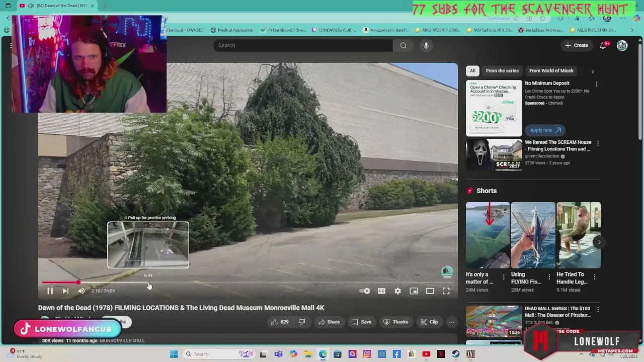Open Short 'It's only a matter of'
Image resolution: width=644 pixels, height=362 pixels.
(x=488, y=235)
